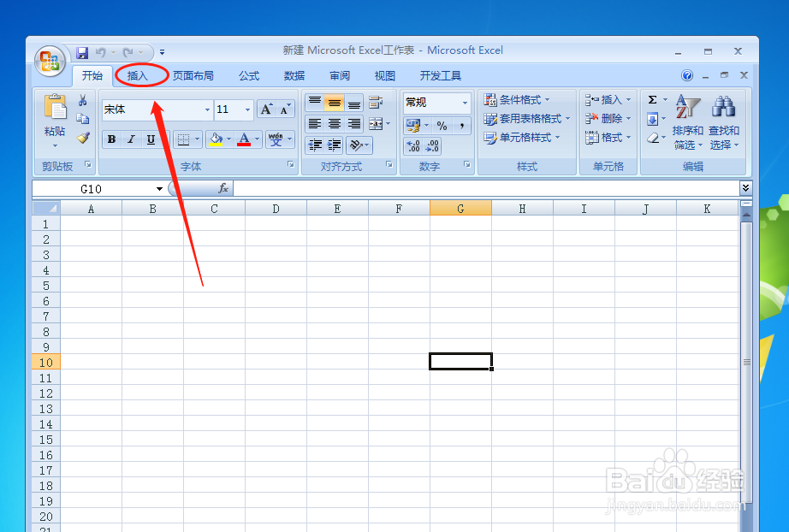Increase font size with the large A icon
The height and width of the screenshot is (532, 789).
click(x=266, y=109)
